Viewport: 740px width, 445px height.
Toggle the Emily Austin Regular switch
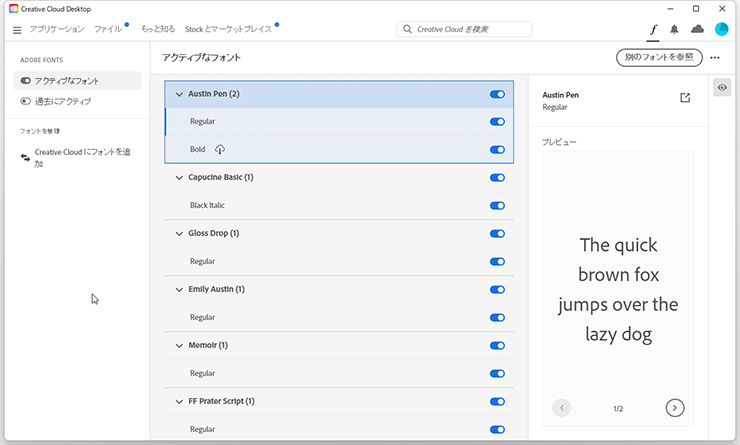tap(497, 318)
